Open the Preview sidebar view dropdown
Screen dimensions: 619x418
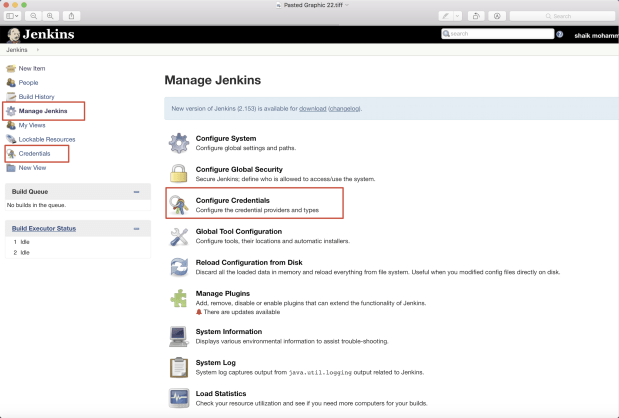click(12, 16)
